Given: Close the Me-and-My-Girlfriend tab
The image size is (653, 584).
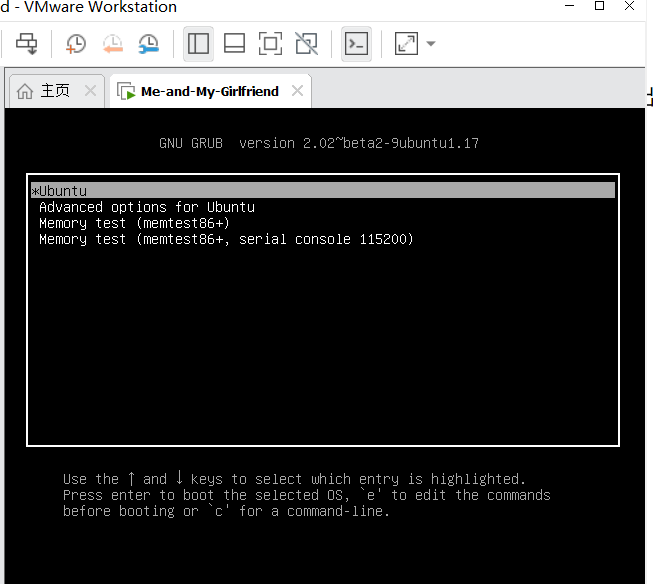Looking at the screenshot, I should (x=297, y=91).
